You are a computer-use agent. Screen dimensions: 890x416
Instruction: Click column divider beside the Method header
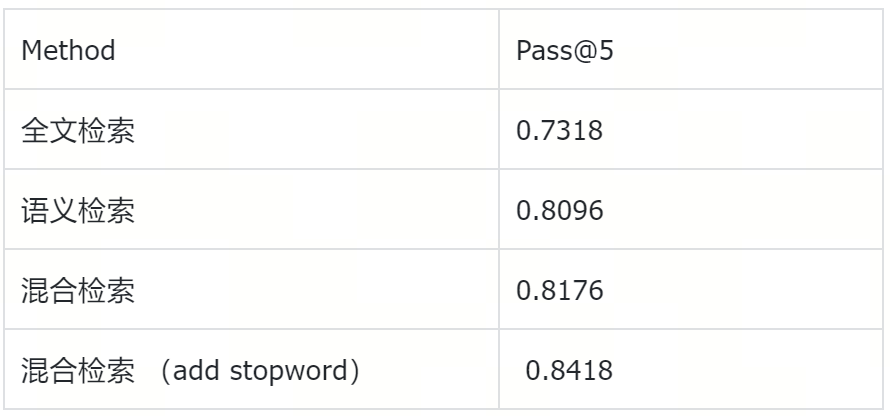tap(499, 49)
